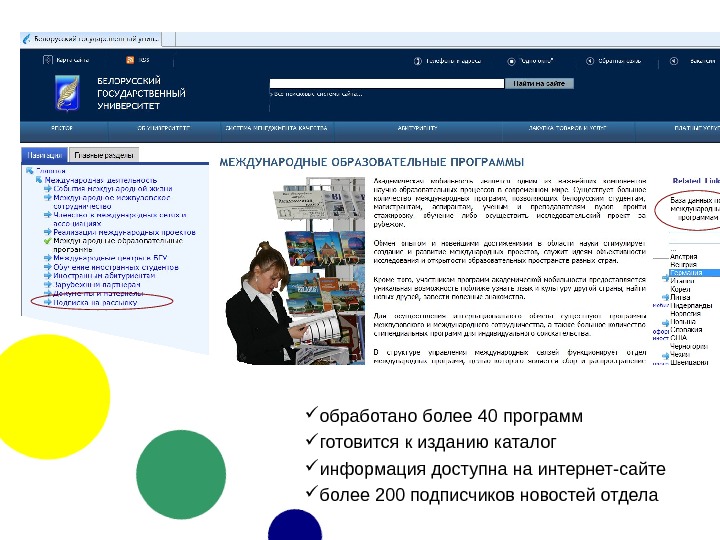
Task: Open События международной жизни in the tree
Action: tap(113, 188)
